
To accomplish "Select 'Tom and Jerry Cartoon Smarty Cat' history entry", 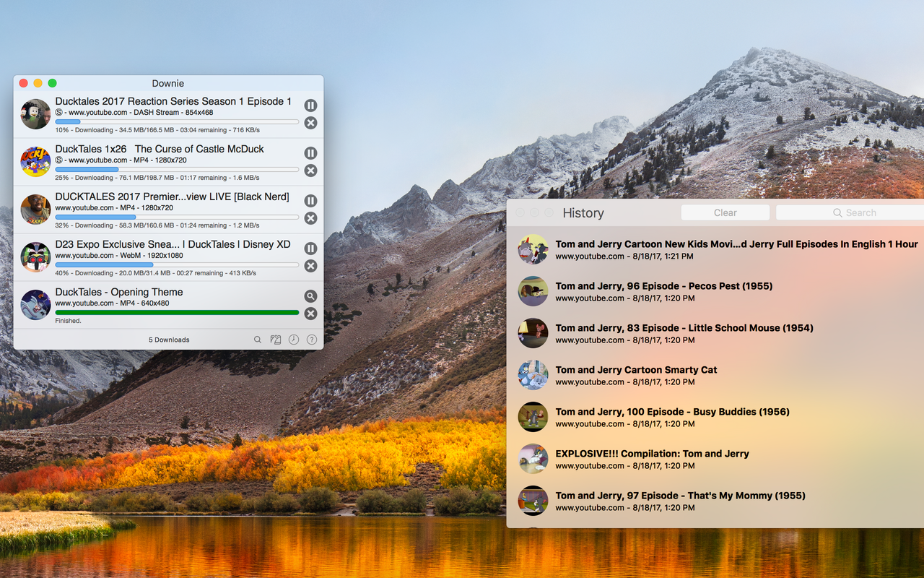I will coord(636,370).
